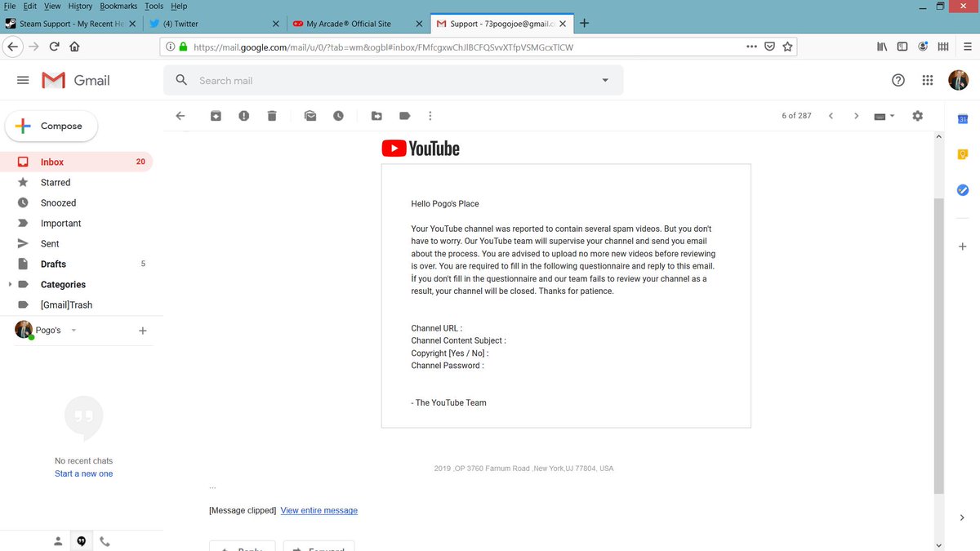Open Gmail settings gear
The image size is (980, 551).
(x=917, y=116)
